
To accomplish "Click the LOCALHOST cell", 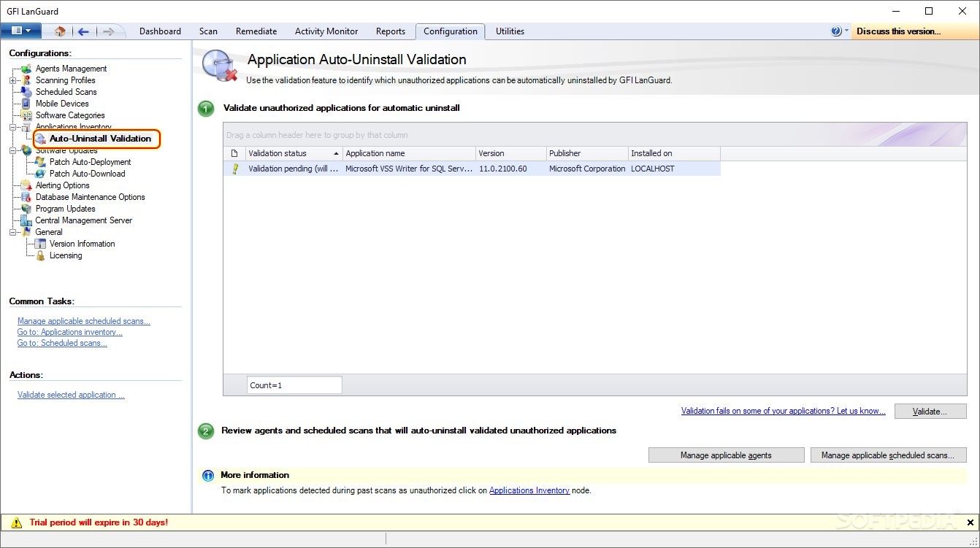I will tap(674, 169).
